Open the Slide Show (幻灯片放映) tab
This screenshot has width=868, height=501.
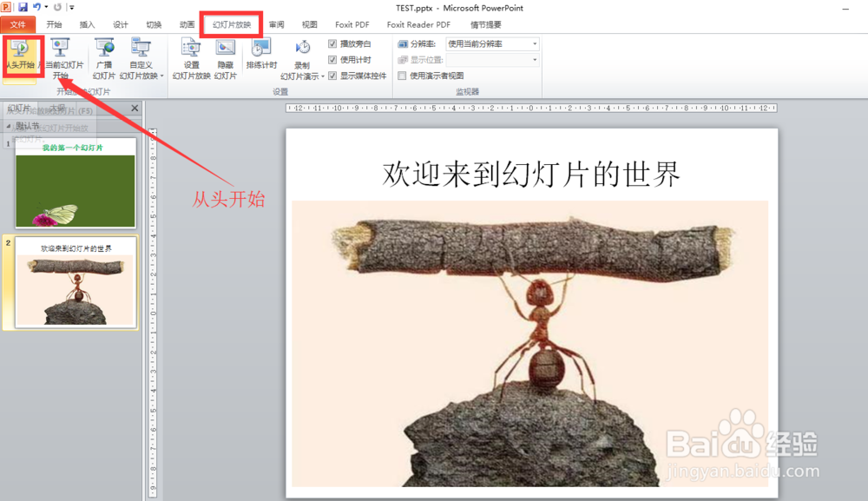[232, 24]
